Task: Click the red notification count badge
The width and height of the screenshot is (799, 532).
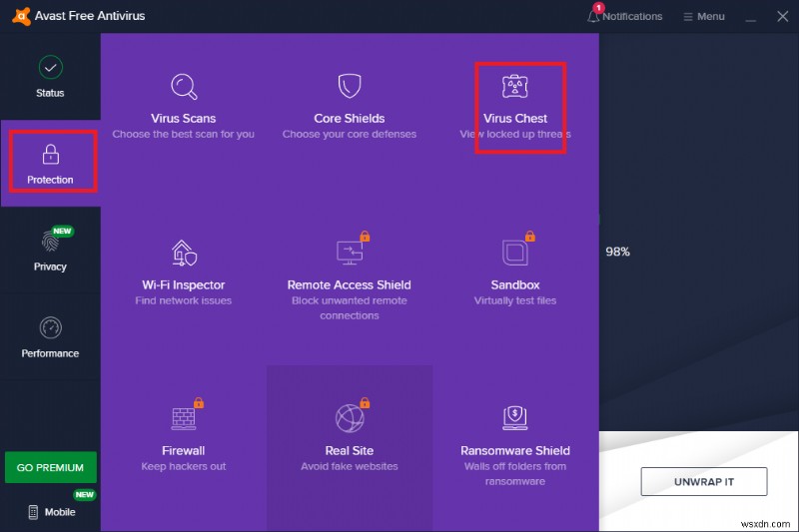Action: point(598,8)
